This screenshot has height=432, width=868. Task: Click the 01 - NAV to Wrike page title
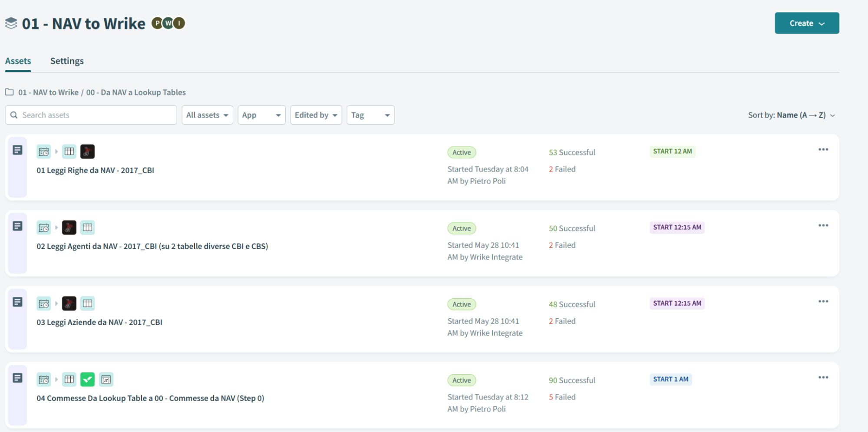[x=83, y=23]
